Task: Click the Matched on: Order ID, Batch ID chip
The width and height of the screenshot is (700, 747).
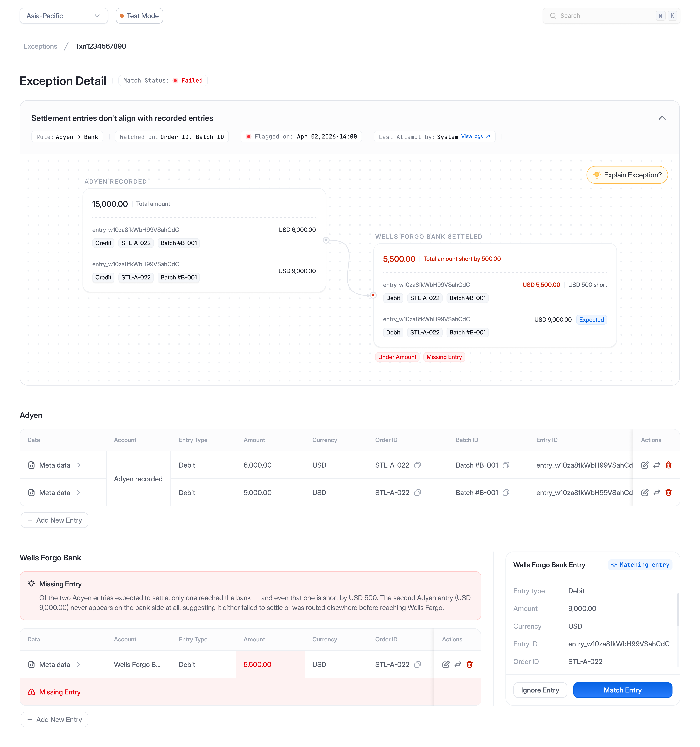Action: point(172,137)
